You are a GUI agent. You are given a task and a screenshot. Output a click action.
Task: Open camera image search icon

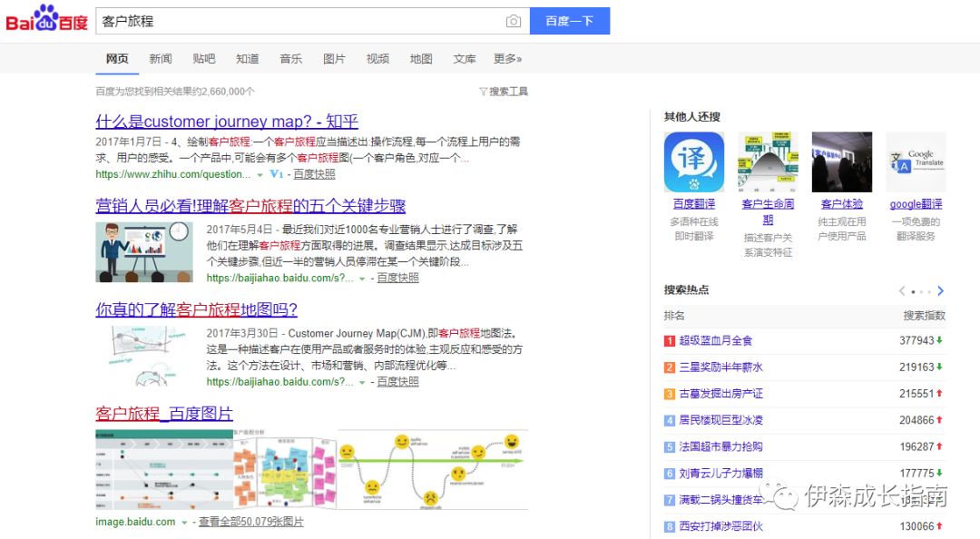513,21
